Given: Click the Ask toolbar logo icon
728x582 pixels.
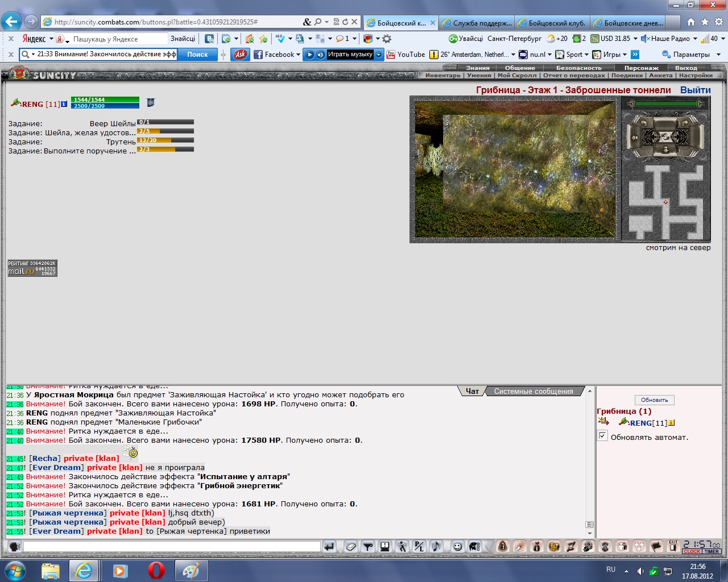Looking at the screenshot, I should click(241, 55).
